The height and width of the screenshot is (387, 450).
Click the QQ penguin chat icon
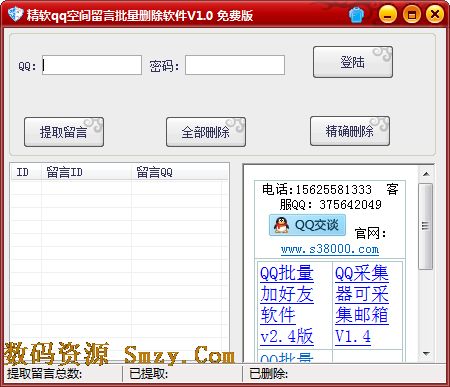point(281,225)
